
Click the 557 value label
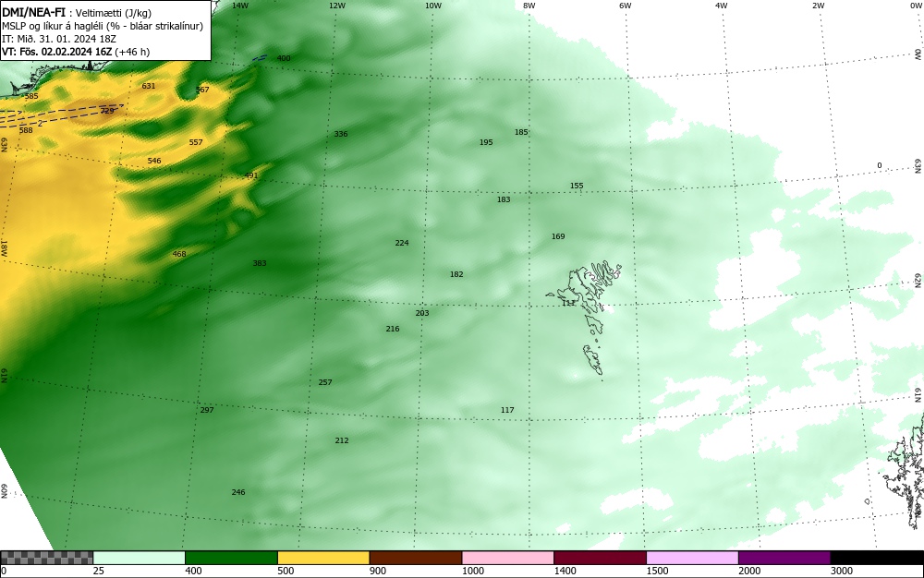pos(196,142)
